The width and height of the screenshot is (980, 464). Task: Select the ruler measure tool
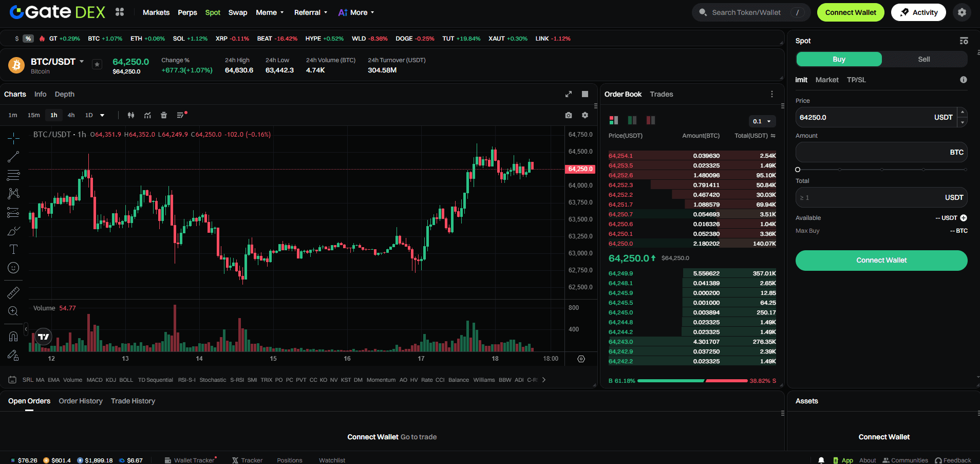point(13,293)
